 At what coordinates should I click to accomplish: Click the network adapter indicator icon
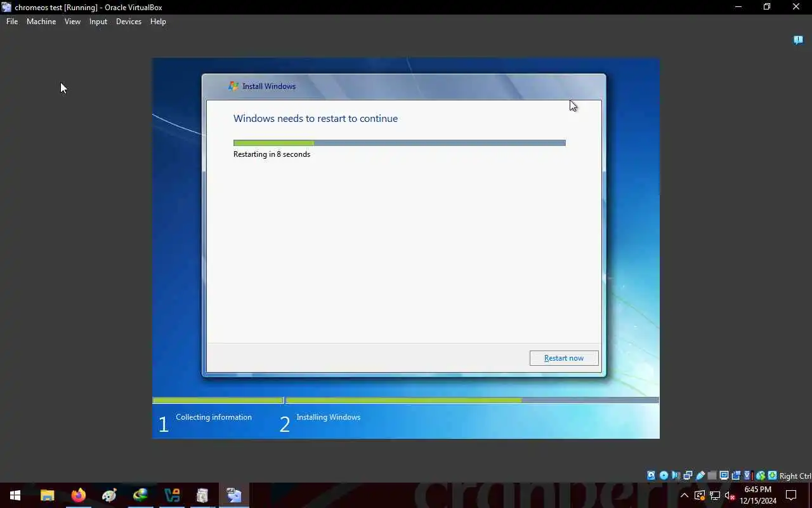coord(688,476)
